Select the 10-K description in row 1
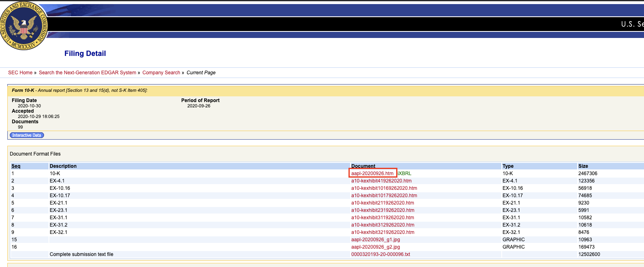The height and width of the screenshot is (267, 644). (x=55, y=174)
